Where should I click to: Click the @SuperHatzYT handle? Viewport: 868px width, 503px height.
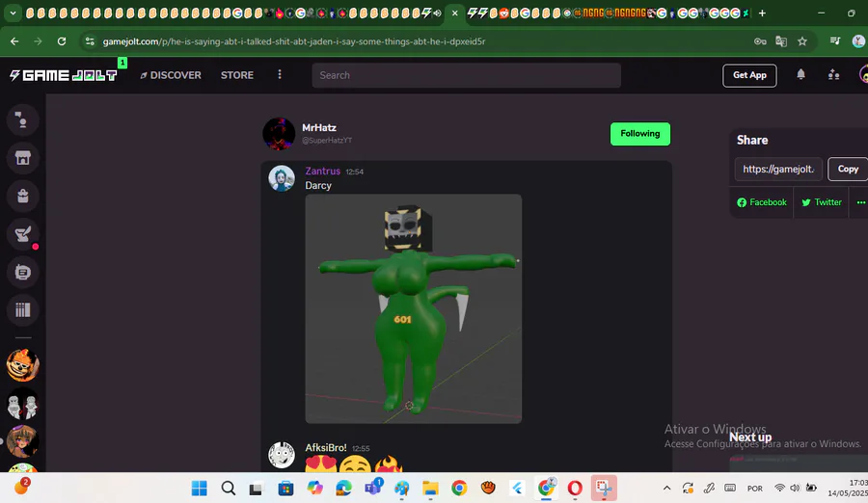tap(327, 141)
